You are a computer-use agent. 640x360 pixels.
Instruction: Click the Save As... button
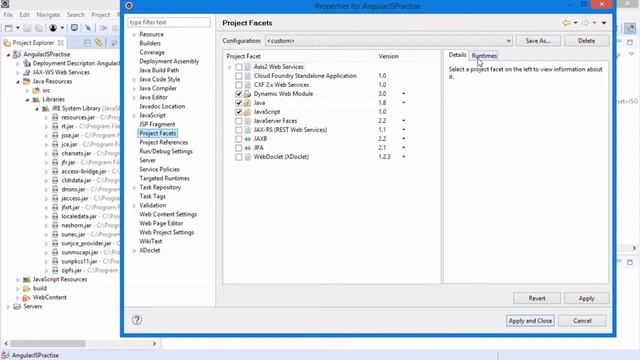pos(538,41)
